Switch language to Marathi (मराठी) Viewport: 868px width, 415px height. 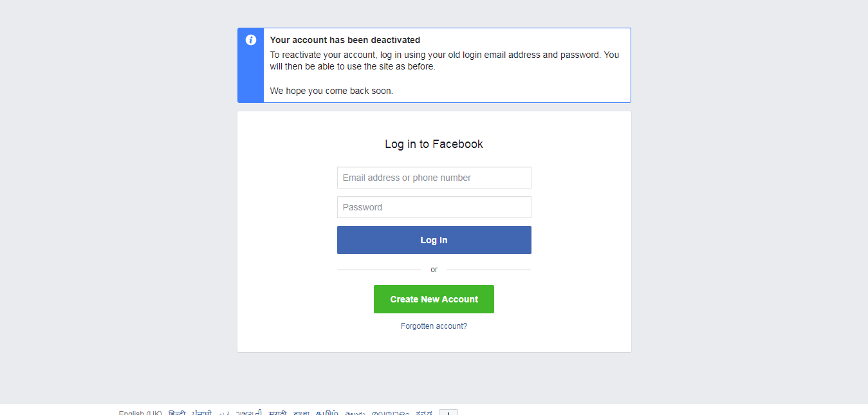click(x=278, y=412)
